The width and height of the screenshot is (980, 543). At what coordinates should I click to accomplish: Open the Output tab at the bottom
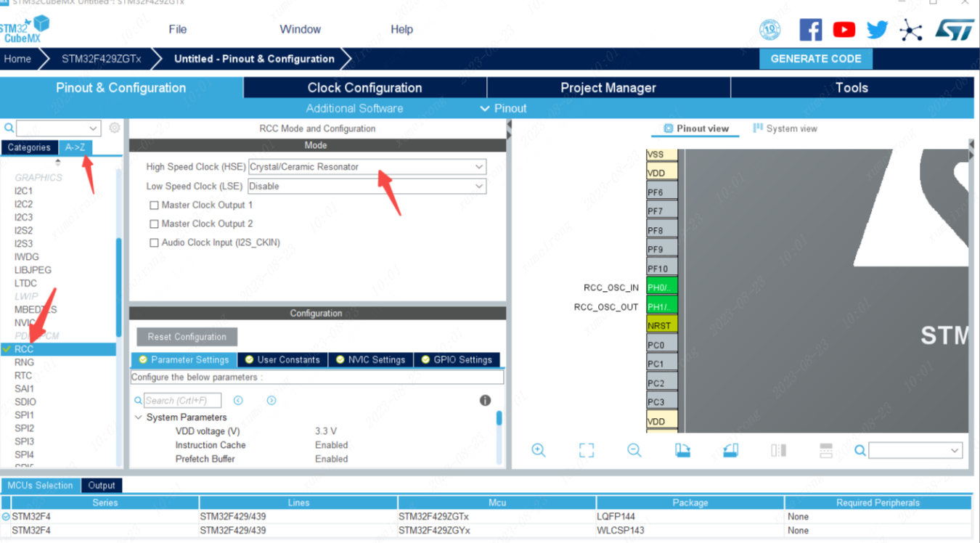tap(102, 486)
